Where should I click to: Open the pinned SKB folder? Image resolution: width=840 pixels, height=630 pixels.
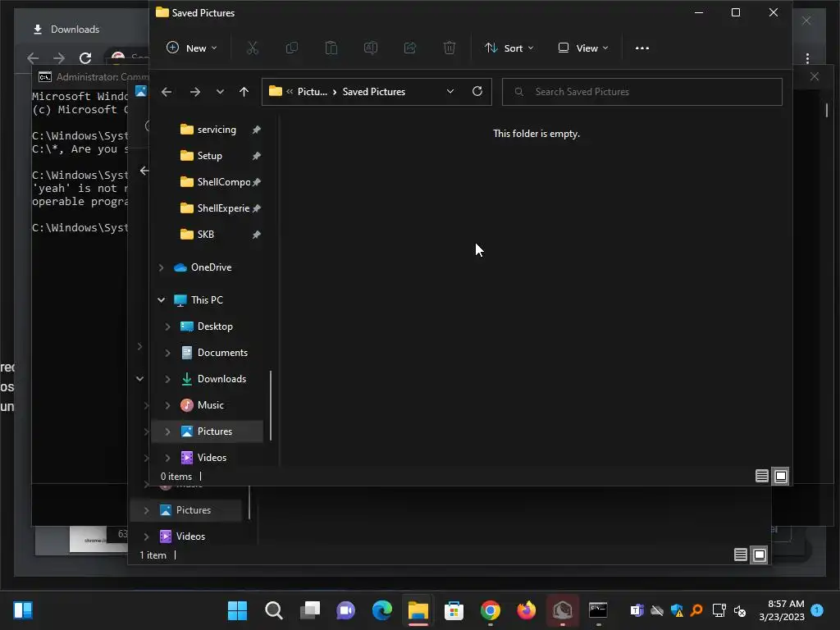(206, 235)
